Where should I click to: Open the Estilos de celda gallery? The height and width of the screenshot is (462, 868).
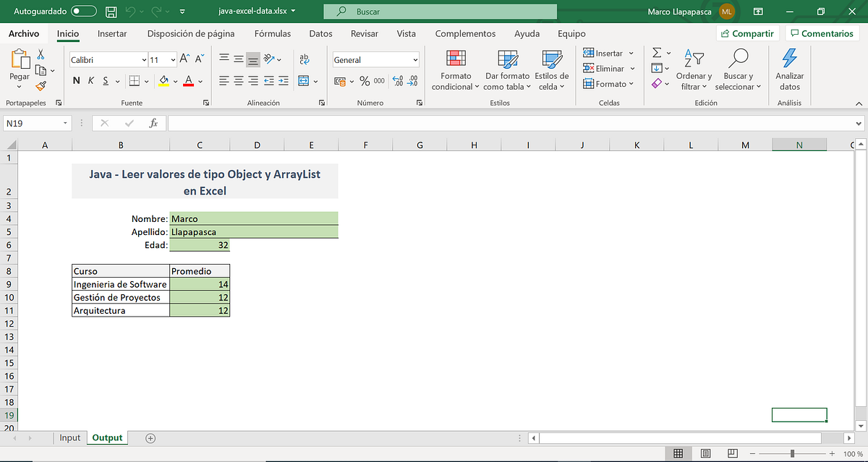pos(551,69)
